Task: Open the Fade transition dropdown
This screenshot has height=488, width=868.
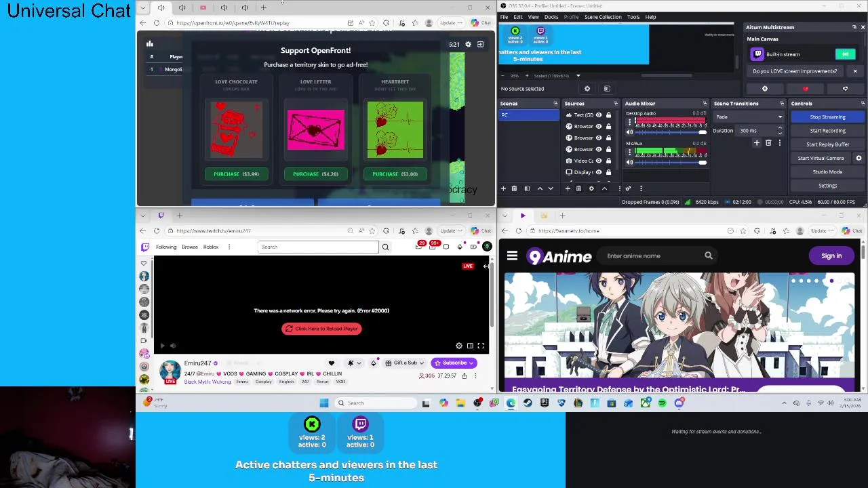Action: point(750,117)
